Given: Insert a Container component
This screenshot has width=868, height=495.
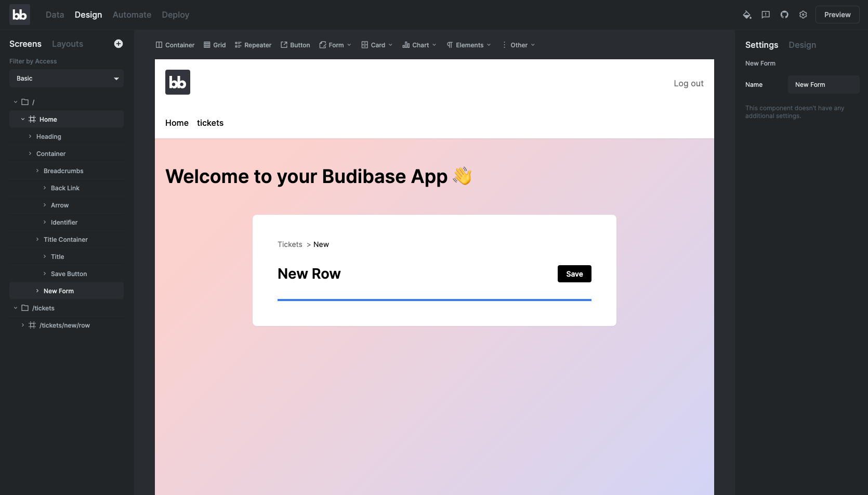Looking at the screenshot, I should [175, 45].
